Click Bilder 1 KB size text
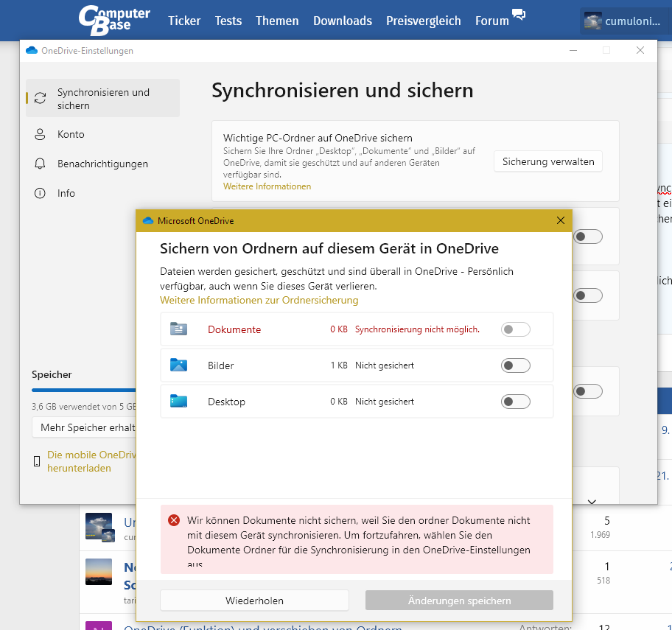672x630 pixels. coord(338,365)
